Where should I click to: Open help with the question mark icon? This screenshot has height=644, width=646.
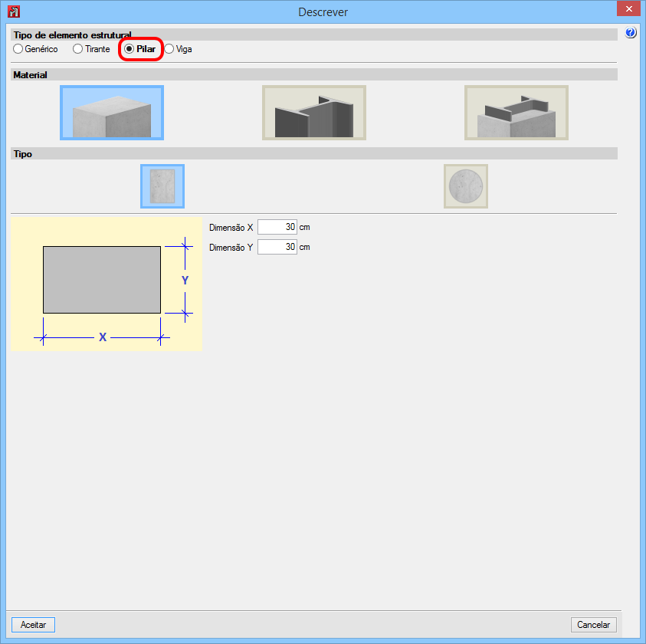[631, 32]
